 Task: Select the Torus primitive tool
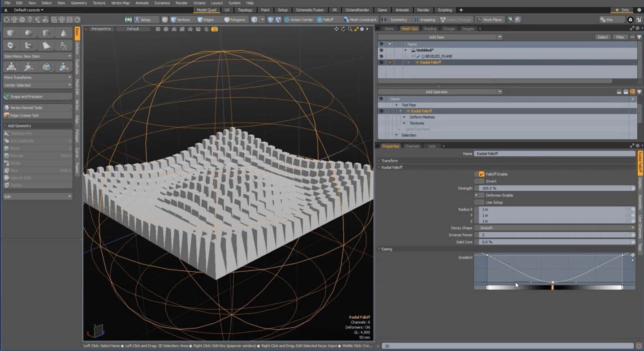point(11,45)
